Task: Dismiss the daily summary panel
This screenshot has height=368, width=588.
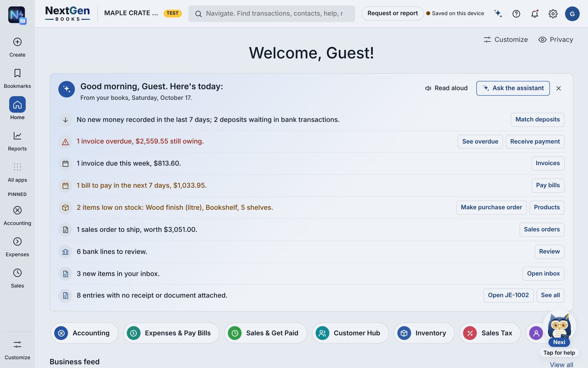Action: 559,88
